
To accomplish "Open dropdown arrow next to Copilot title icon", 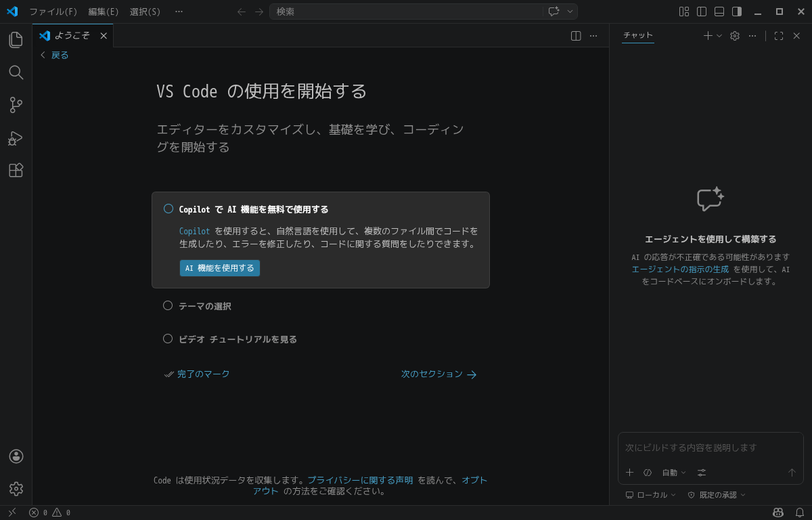I will click(x=570, y=12).
